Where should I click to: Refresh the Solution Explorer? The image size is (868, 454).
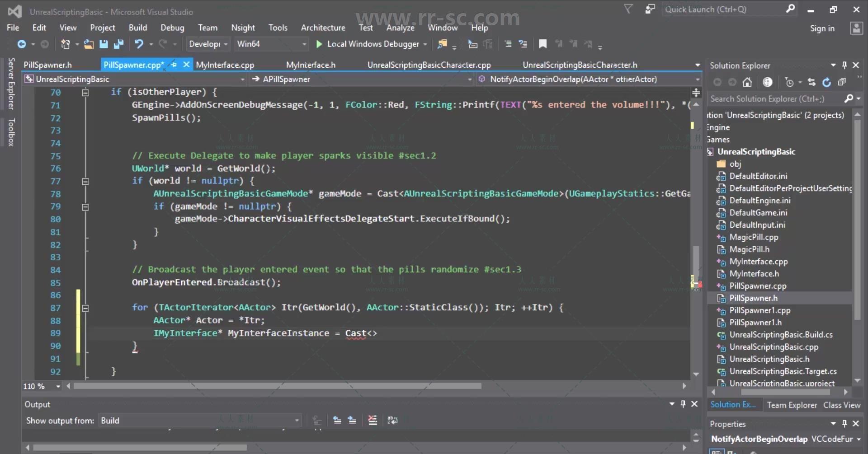(x=826, y=82)
